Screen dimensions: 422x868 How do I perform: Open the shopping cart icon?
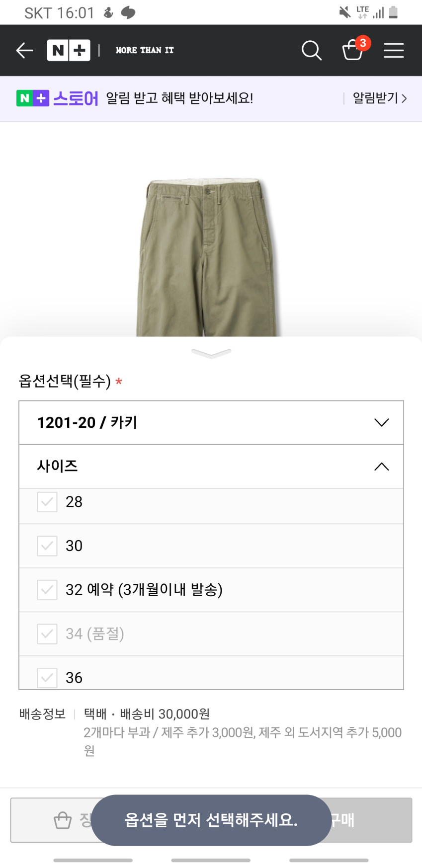click(x=353, y=50)
